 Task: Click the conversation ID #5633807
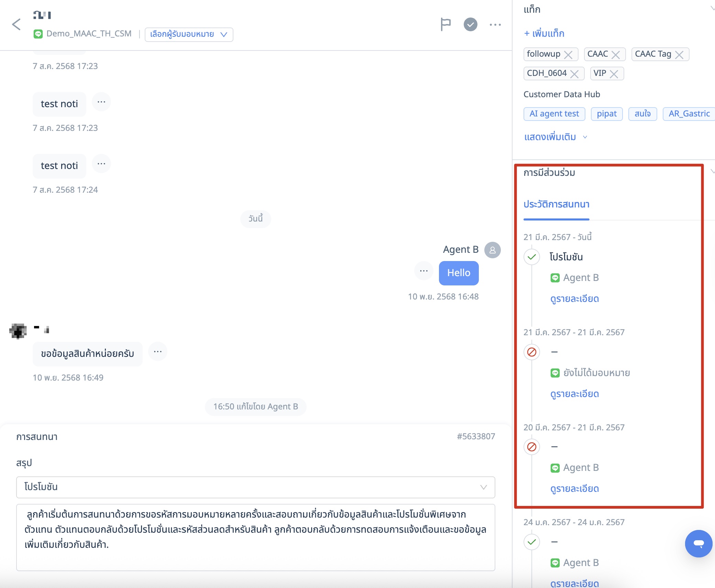pyautogui.click(x=476, y=437)
